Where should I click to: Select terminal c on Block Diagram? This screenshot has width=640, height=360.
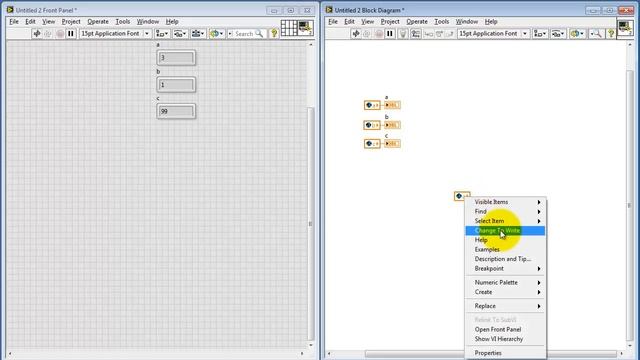click(x=392, y=144)
